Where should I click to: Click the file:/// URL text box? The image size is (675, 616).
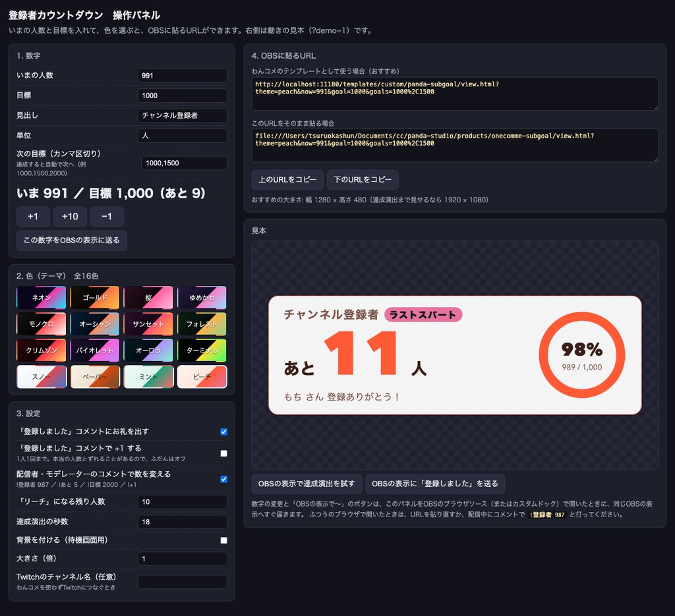click(x=455, y=146)
